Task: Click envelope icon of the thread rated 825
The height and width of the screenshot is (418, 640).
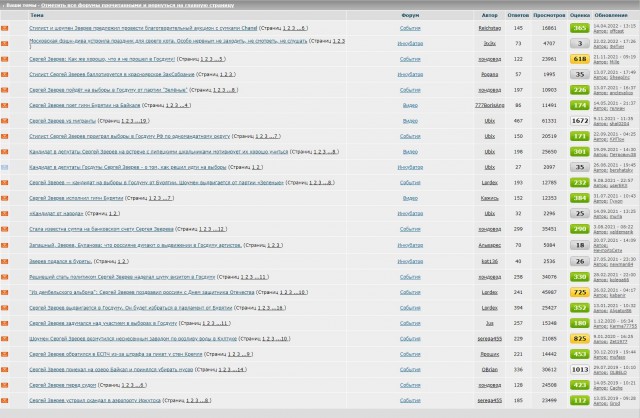Action: [4, 339]
